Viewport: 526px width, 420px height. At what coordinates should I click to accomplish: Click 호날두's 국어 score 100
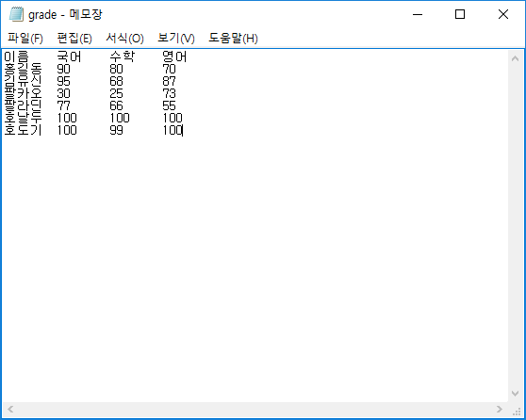pos(67,118)
